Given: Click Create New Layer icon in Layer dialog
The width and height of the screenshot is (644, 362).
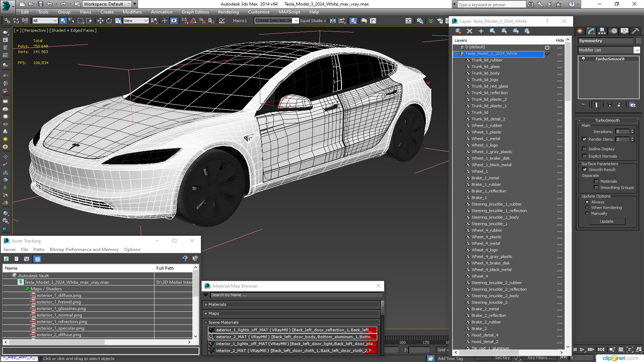Looking at the screenshot, I should 458,31.
